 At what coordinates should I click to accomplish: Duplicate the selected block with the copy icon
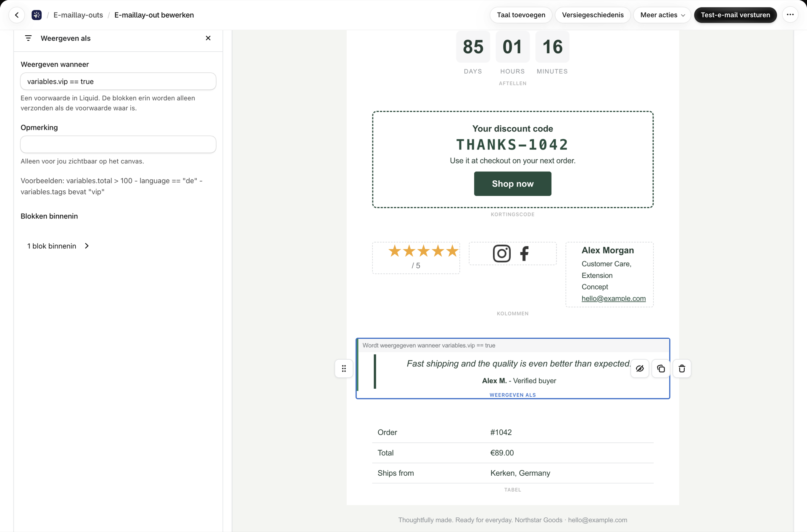coord(661,369)
